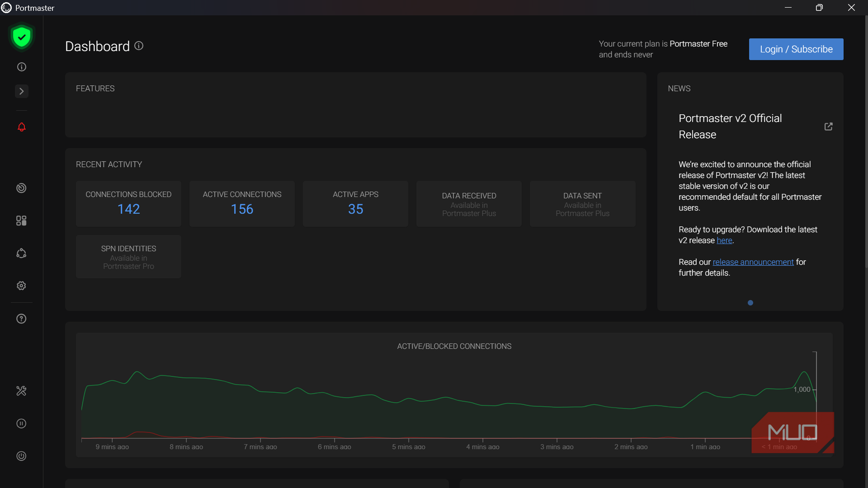Image resolution: width=868 pixels, height=488 pixels.
Task: Open the Active Apps 35 card
Action: (x=356, y=204)
